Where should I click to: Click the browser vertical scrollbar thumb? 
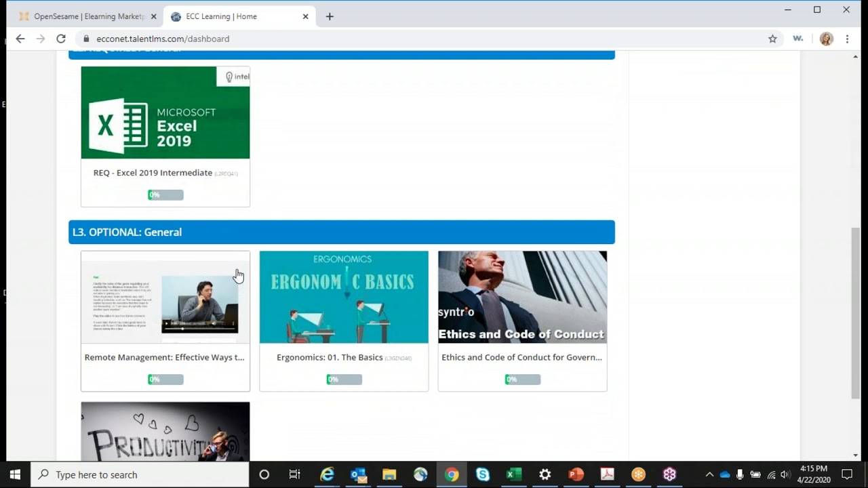tap(856, 313)
